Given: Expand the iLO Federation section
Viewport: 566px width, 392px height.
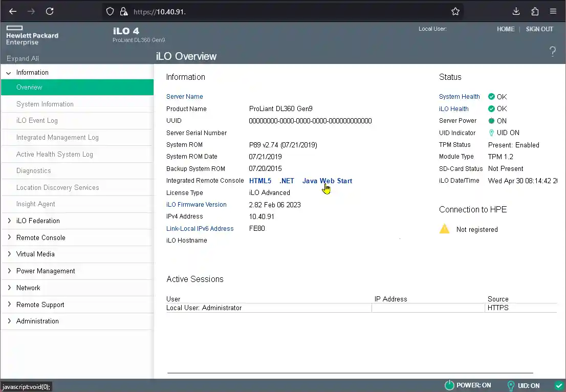Looking at the screenshot, I should pyautogui.click(x=9, y=221).
